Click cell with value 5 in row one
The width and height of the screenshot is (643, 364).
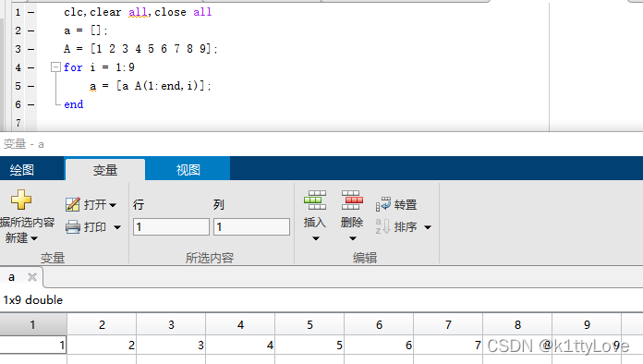pyautogui.click(x=309, y=346)
